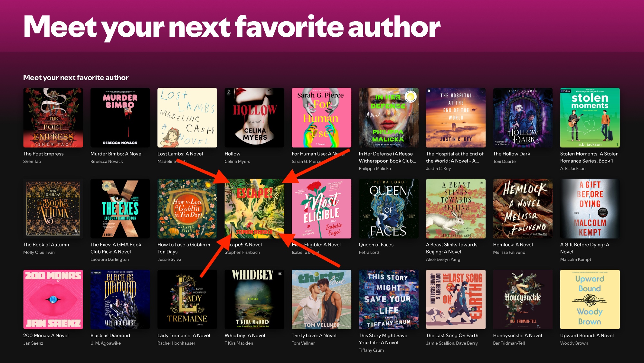Click the Queen of Faces cover

point(389,209)
